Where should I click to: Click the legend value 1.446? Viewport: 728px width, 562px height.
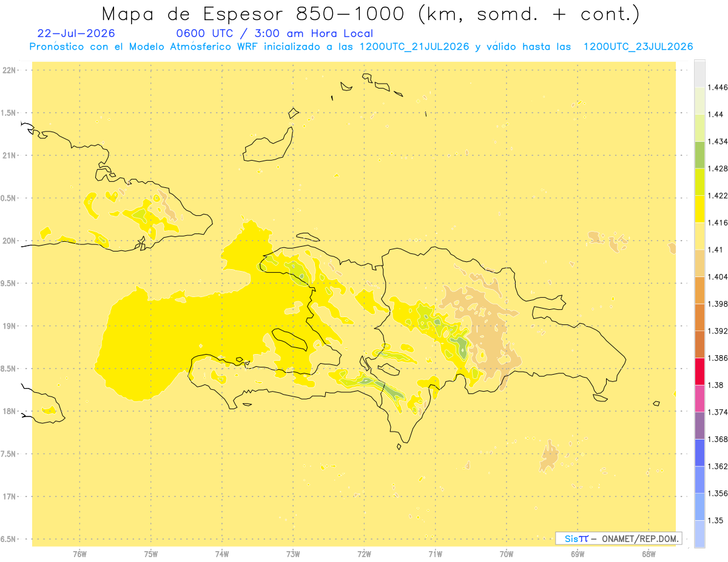coord(718,87)
